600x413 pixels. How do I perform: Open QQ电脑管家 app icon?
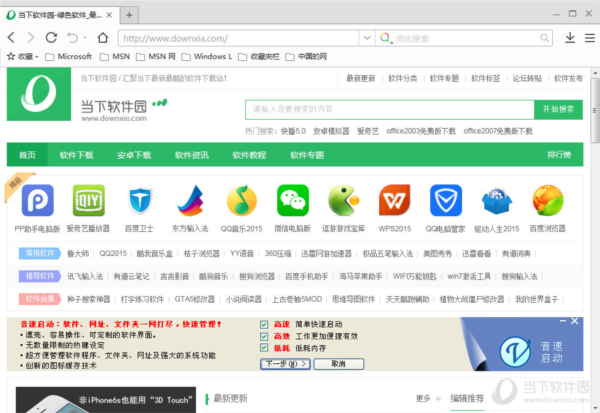point(446,200)
